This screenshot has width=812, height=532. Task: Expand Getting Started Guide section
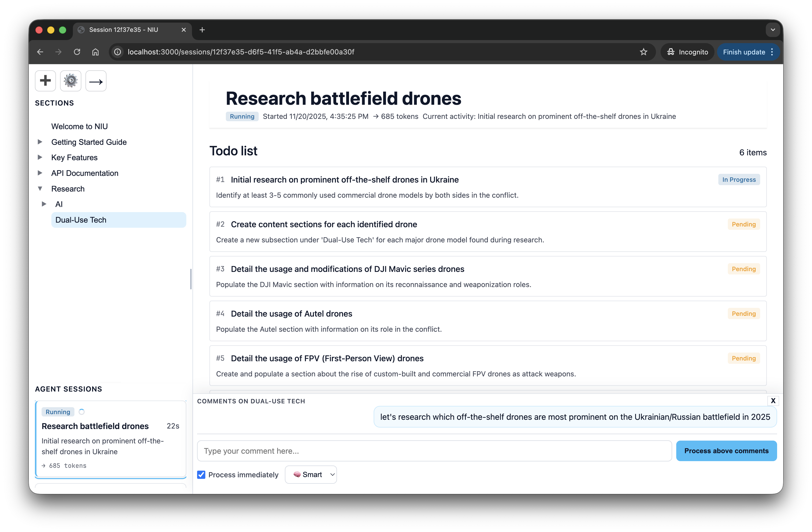(40, 142)
